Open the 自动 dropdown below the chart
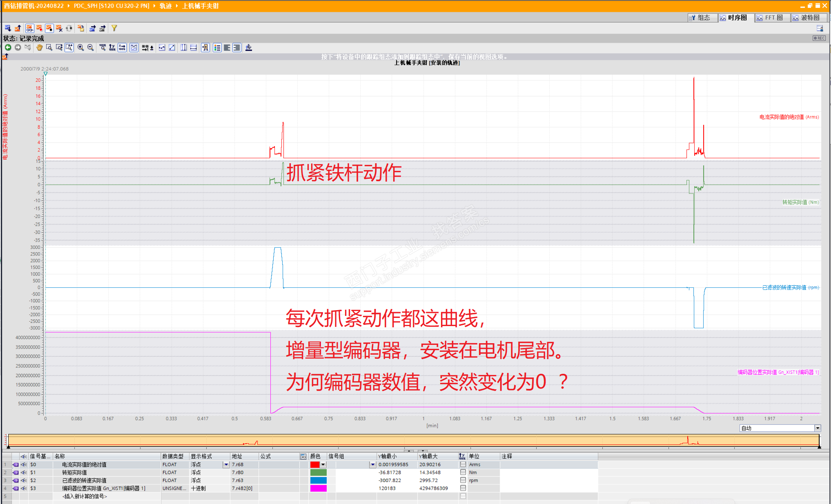The width and height of the screenshot is (831, 504). click(x=817, y=428)
